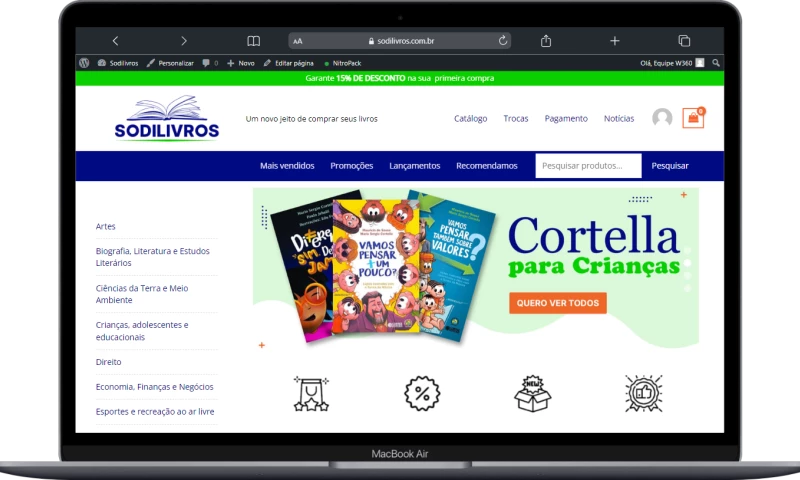This screenshot has width=800, height=480.
Task: Open the Catálogo link
Action: click(470, 118)
